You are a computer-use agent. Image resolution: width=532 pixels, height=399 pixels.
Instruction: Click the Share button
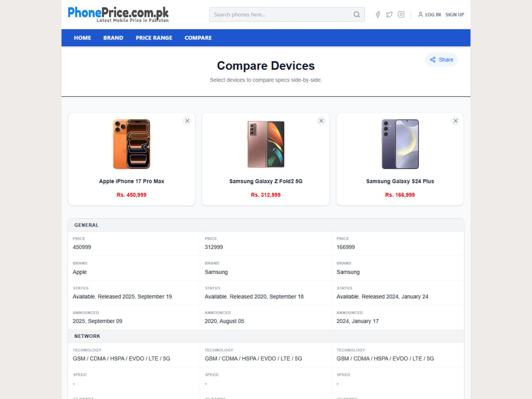click(x=441, y=60)
